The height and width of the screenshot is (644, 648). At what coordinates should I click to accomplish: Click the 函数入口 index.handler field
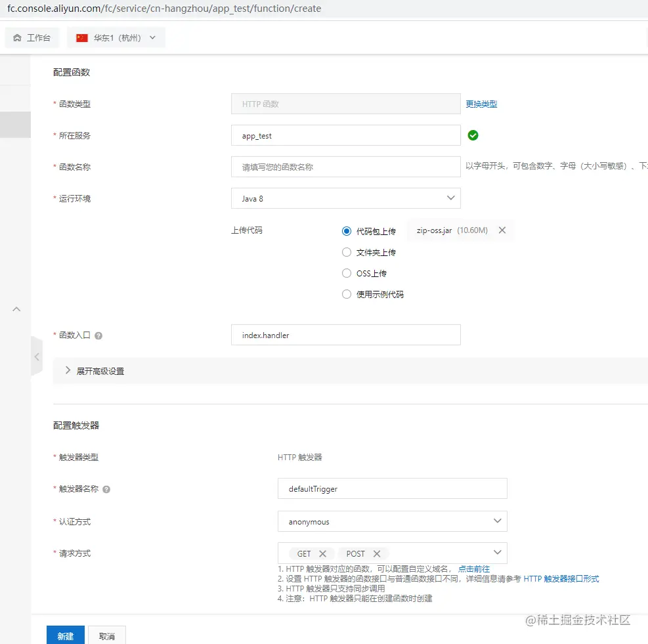pos(345,335)
